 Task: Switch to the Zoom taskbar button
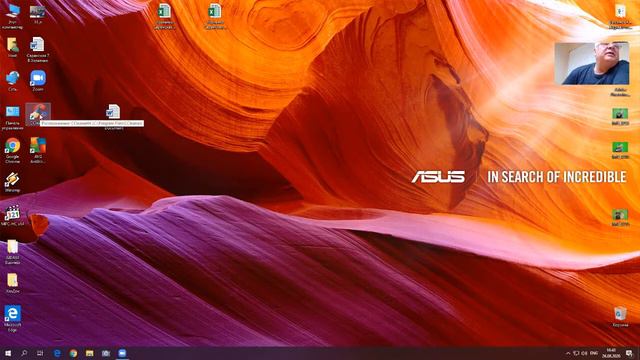coord(122,353)
